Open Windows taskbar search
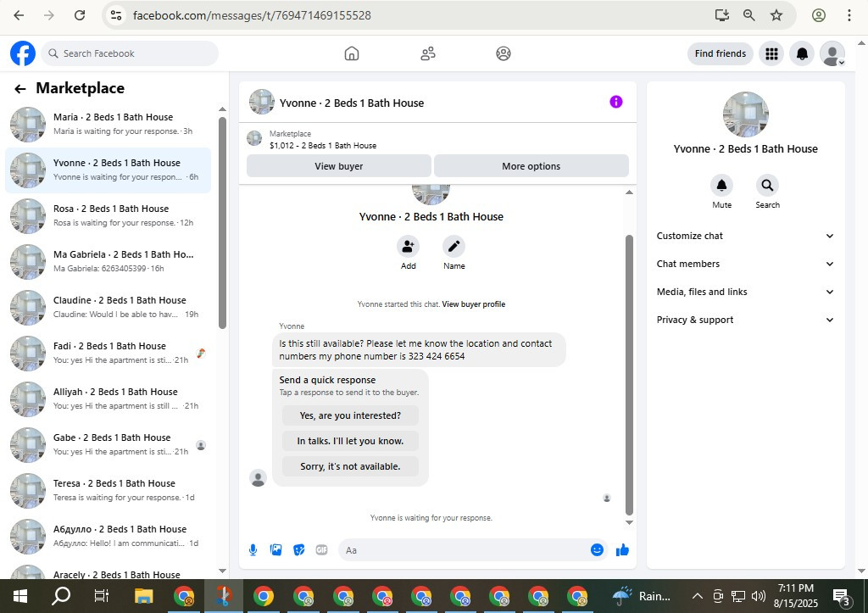The height and width of the screenshot is (613, 868). pos(61,596)
